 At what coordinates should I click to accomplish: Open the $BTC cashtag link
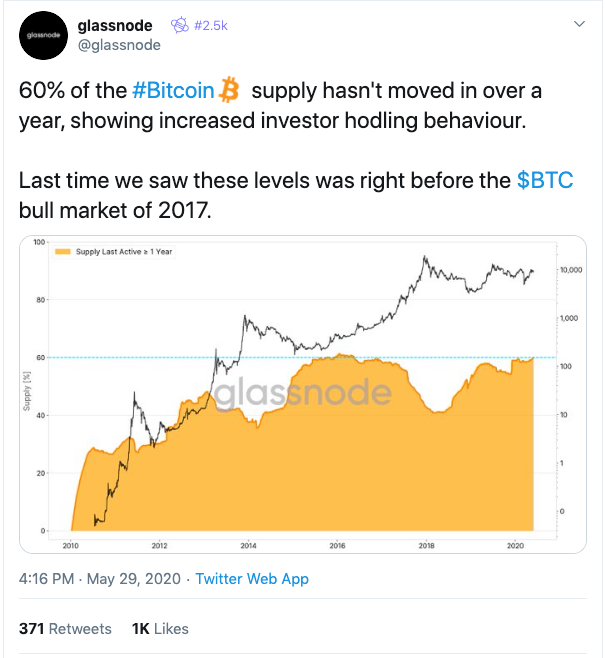545,180
